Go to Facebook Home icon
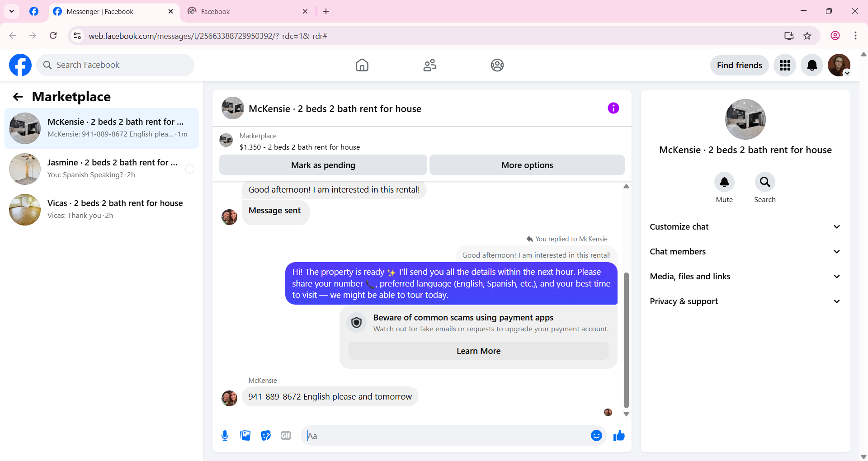The height and width of the screenshot is (461, 868). [x=362, y=65]
